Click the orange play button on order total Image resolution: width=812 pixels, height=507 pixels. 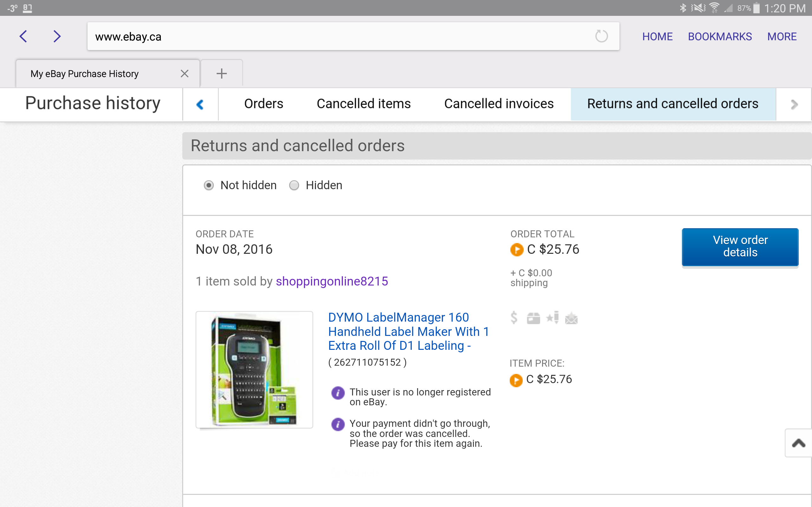[x=516, y=250]
